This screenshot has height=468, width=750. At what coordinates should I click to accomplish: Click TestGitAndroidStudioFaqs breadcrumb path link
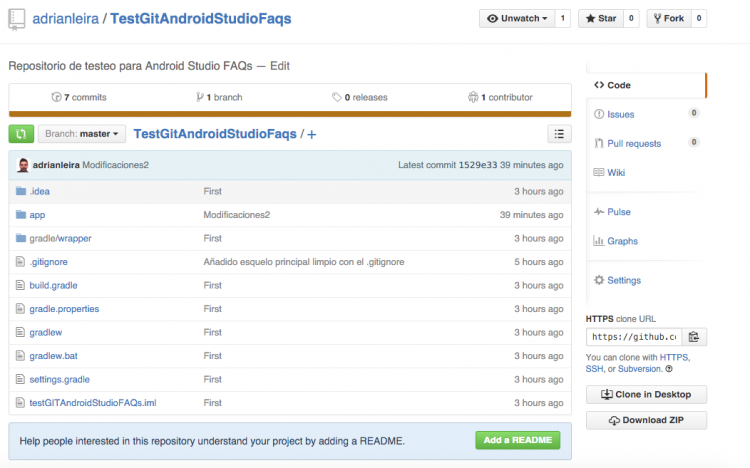point(215,134)
